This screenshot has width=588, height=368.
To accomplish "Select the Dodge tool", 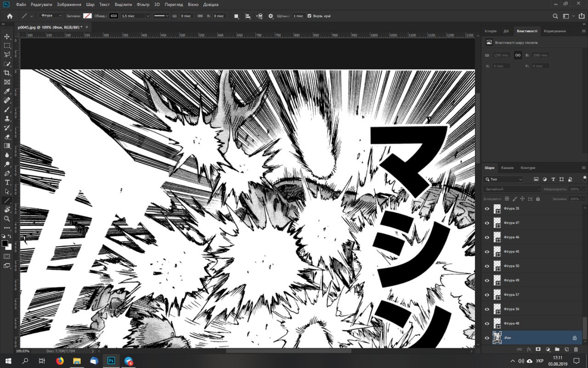I will point(7,164).
